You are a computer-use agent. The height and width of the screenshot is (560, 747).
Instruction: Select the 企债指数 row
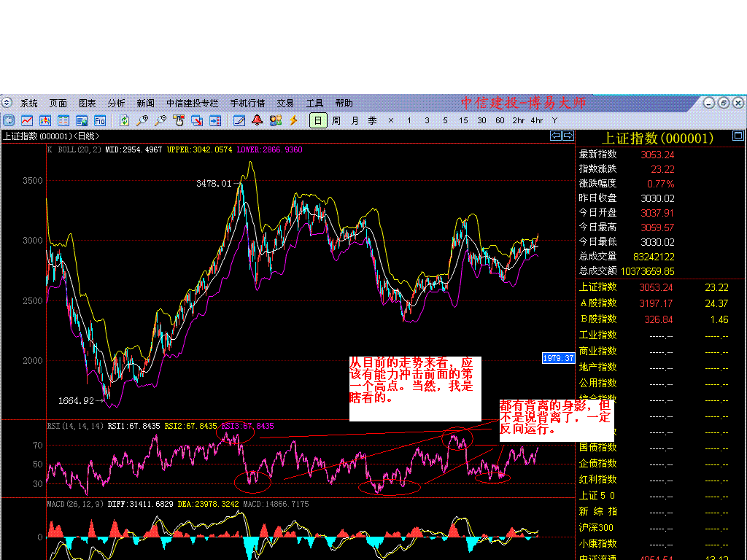(x=659, y=463)
